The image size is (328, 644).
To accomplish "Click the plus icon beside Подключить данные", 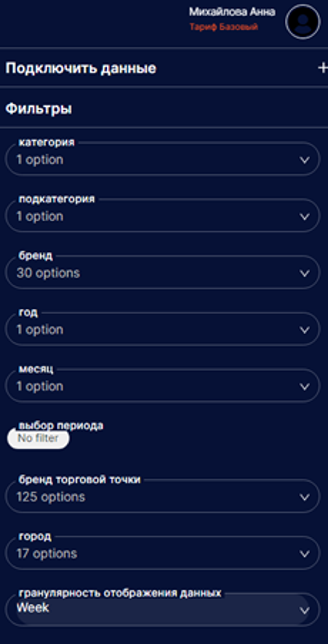I will pos(323,68).
